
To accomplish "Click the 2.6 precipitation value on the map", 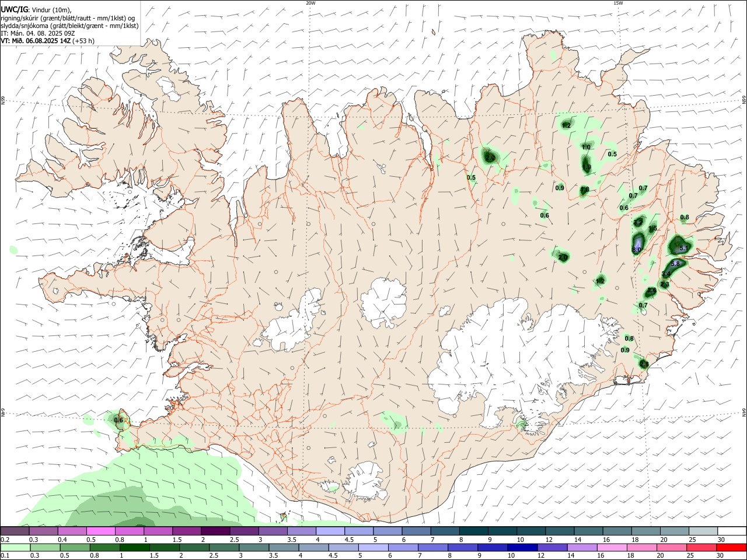I will [652, 290].
